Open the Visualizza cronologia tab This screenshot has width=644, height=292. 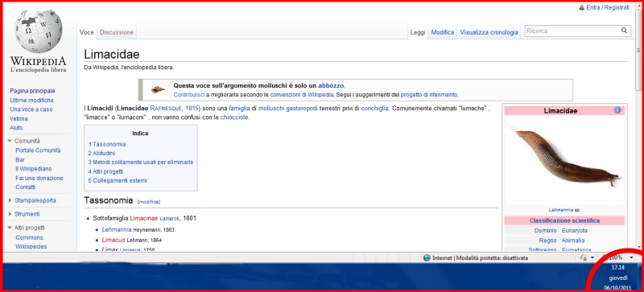[x=489, y=32]
